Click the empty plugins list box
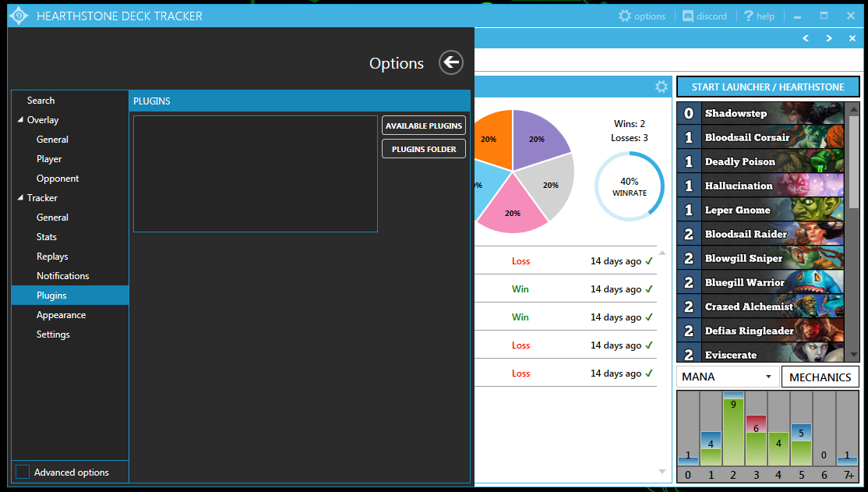Viewport: 868px width, 492px height. coord(256,173)
